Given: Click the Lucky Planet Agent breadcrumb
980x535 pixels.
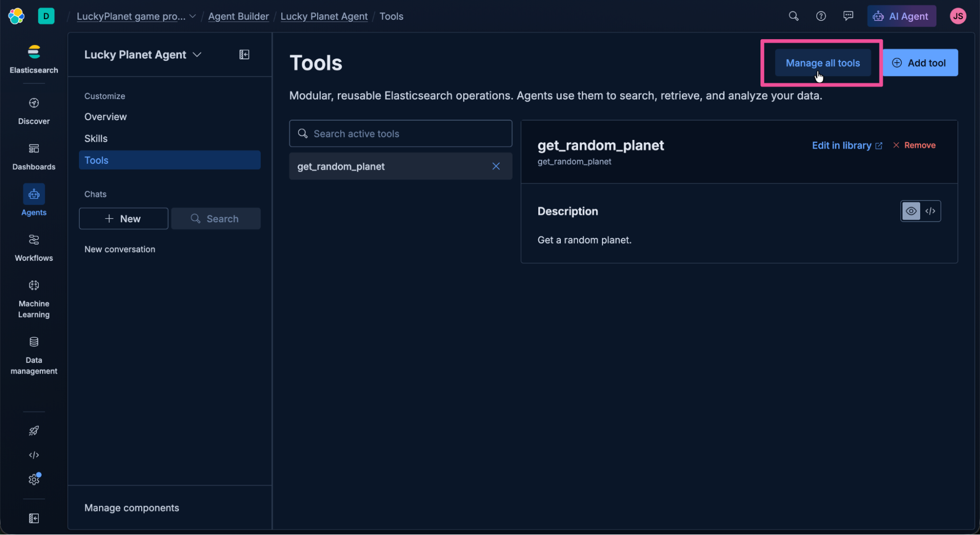Looking at the screenshot, I should [324, 16].
